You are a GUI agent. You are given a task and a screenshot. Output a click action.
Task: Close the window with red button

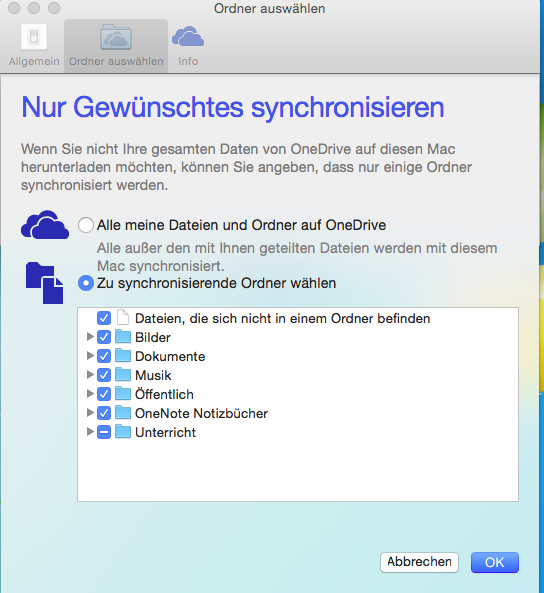point(14,8)
